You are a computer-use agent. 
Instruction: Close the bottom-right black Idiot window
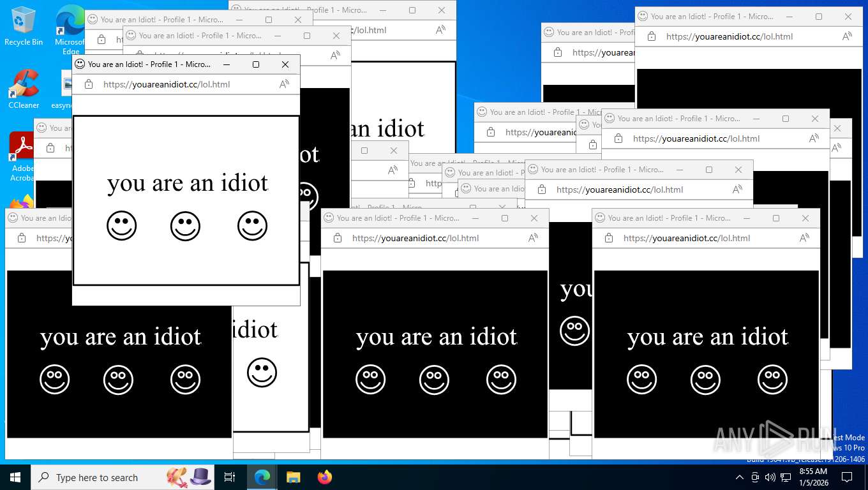[x=805, y=218]
